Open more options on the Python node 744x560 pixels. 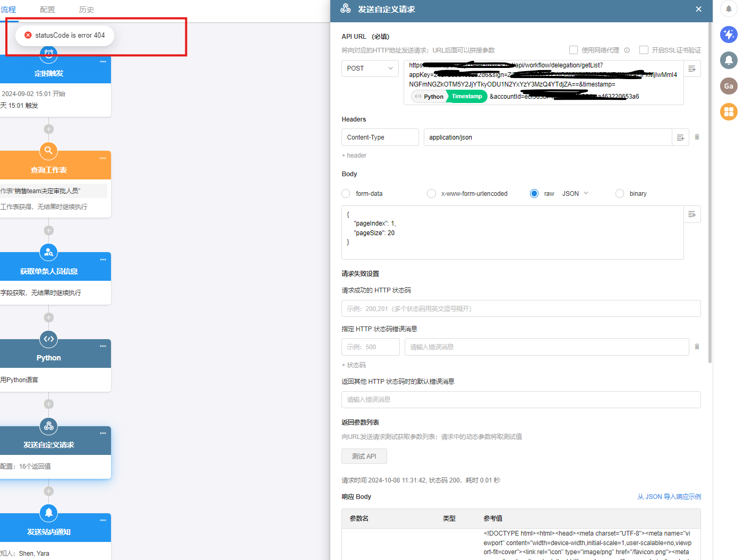tap(103, 346)
